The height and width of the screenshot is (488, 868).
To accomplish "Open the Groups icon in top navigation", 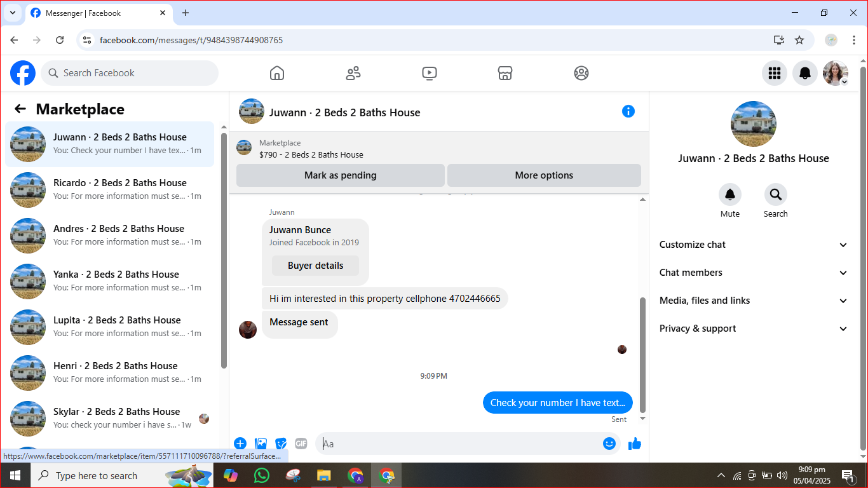I will point(581,73).
